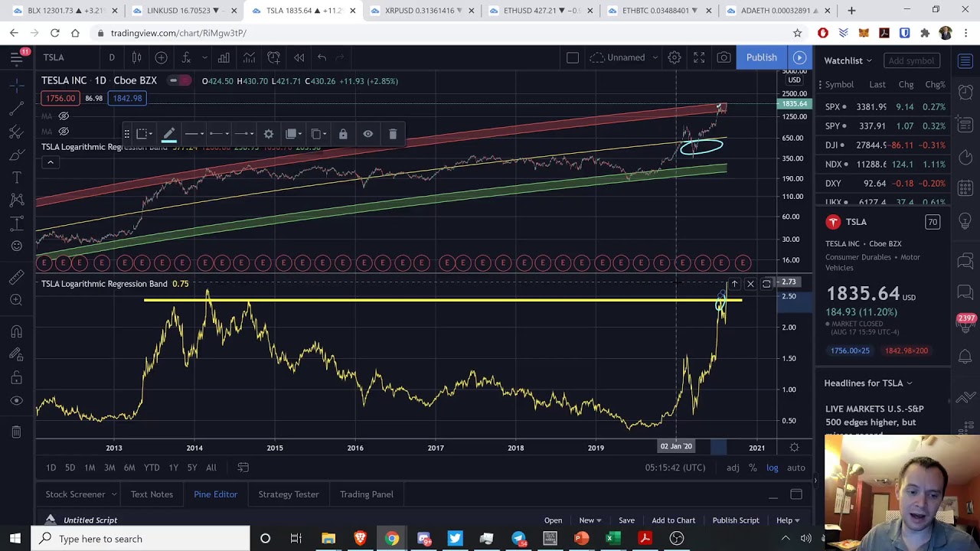Select the measure ruler tool
The width and height of the screenshot is (980, 551).
(x=16, y=277)
